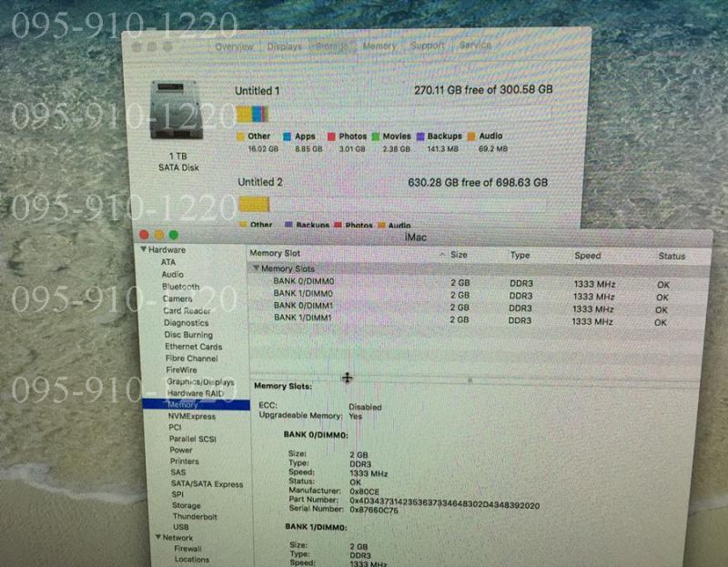Image resolution: width=728 pixels, height=567 pixels.
Task: Select NVMExpress in the sidebar
Action: pyautogui.click(x=192, y=417)
